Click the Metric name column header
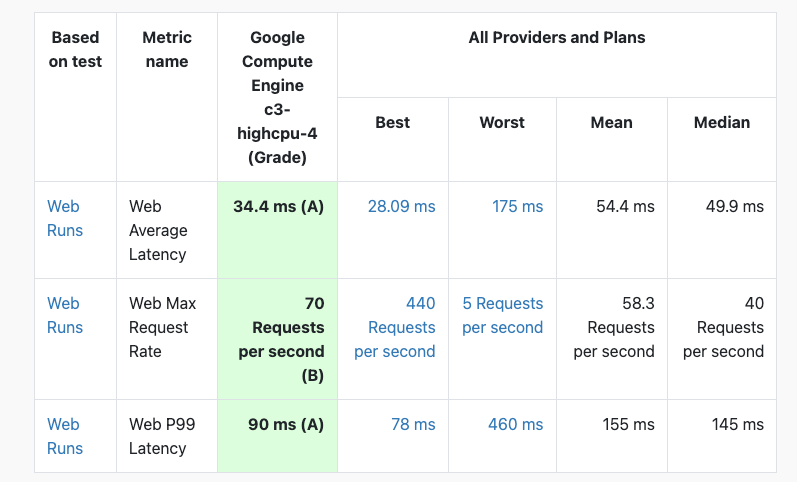The width and height of the screenshot is (797, 482). click(167, 49)
